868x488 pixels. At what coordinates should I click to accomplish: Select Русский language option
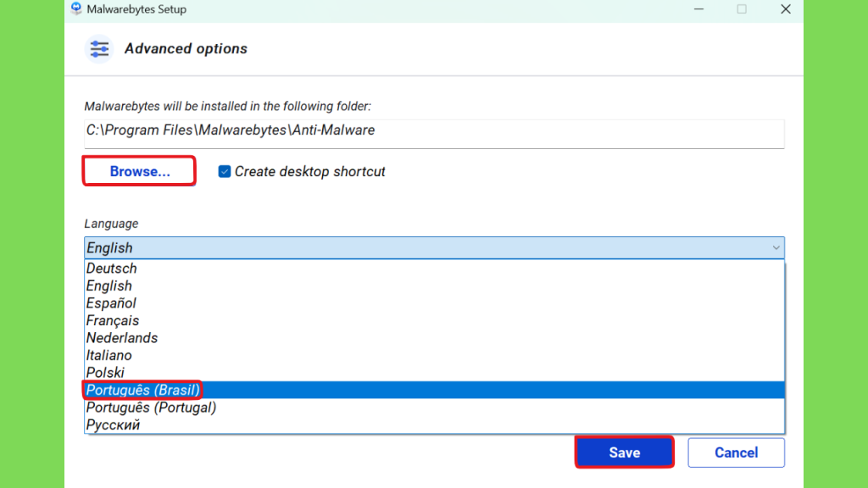click(435, 425)
